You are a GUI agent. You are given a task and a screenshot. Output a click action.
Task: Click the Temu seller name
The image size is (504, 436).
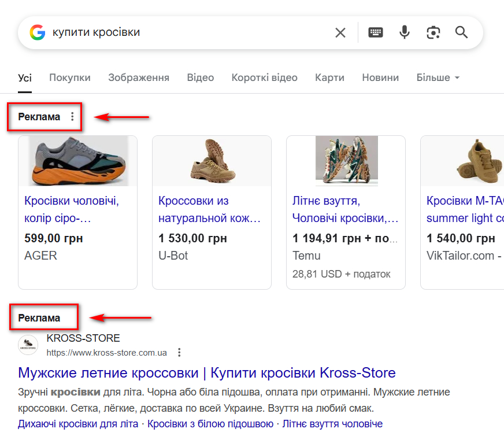pyautogui.click(x=306, y=256)
